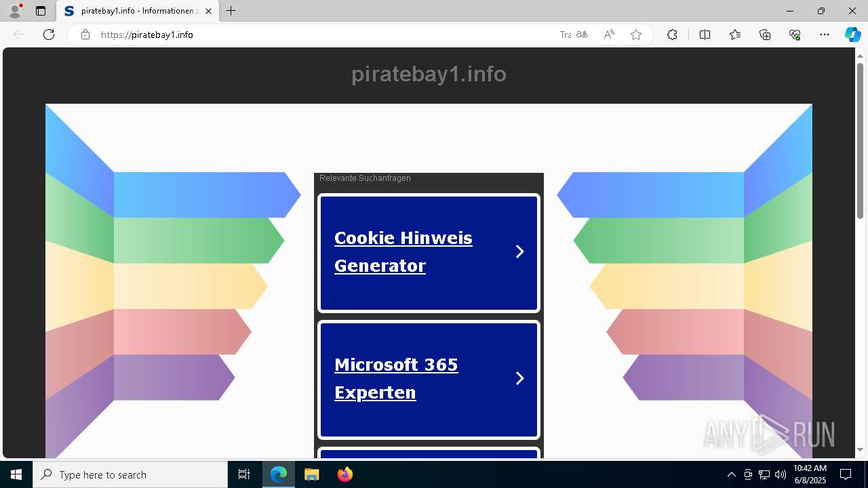Open Settings and more ellipsis menu
The height and width of the screenshot is (488, 868).
tap(825, 35)
